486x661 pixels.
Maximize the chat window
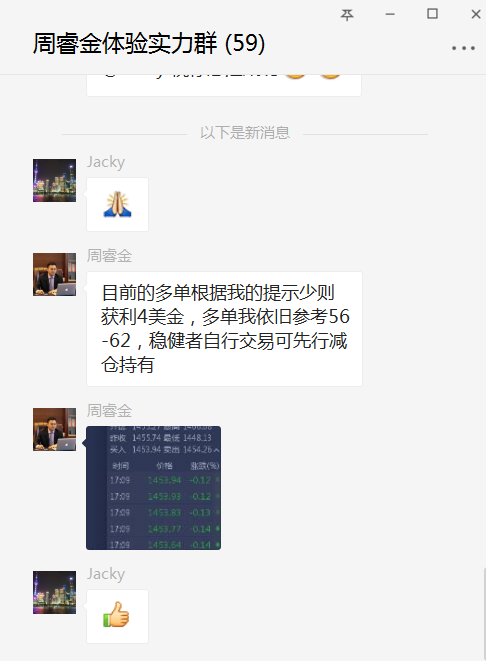[432, 14]
